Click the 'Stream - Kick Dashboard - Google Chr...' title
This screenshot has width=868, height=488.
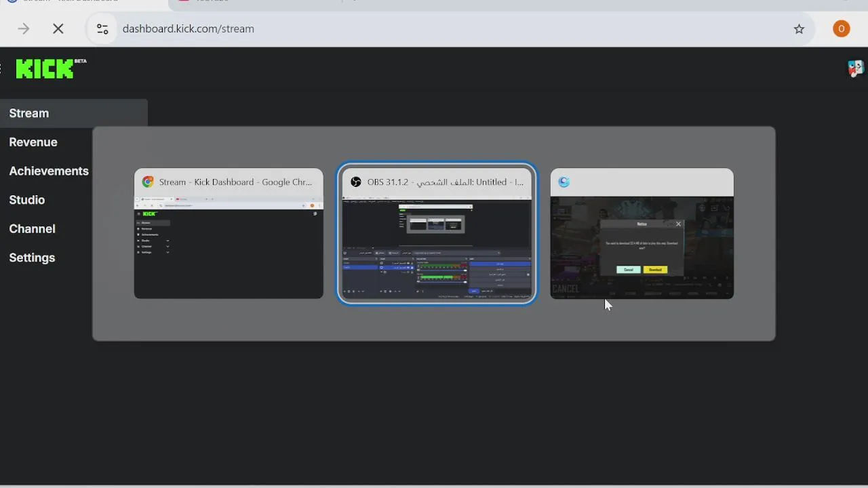[236, 182]
